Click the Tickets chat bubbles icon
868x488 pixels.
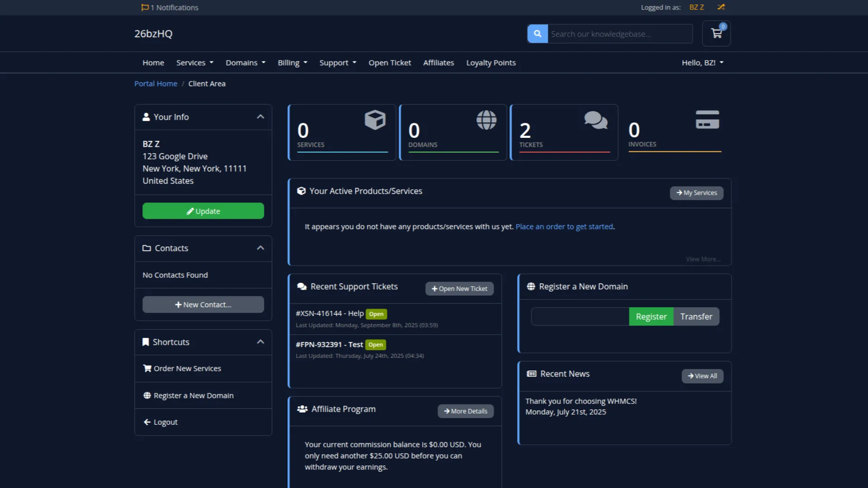coord(595,120)
